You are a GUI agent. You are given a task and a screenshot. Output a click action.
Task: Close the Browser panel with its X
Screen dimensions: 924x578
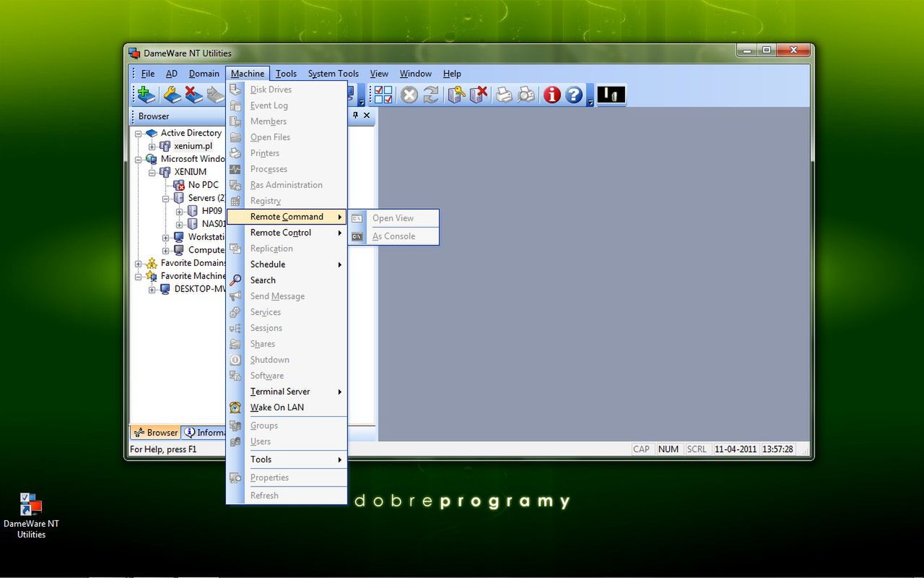367,116
